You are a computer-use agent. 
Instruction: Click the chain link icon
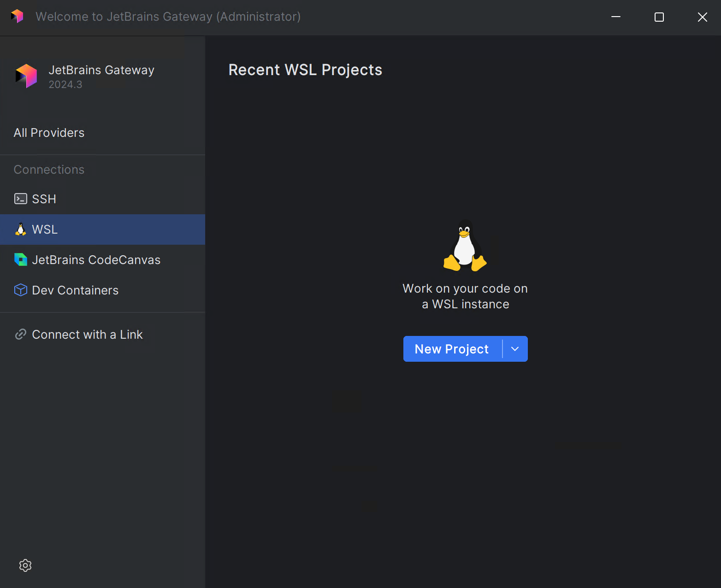coord(21,335)
